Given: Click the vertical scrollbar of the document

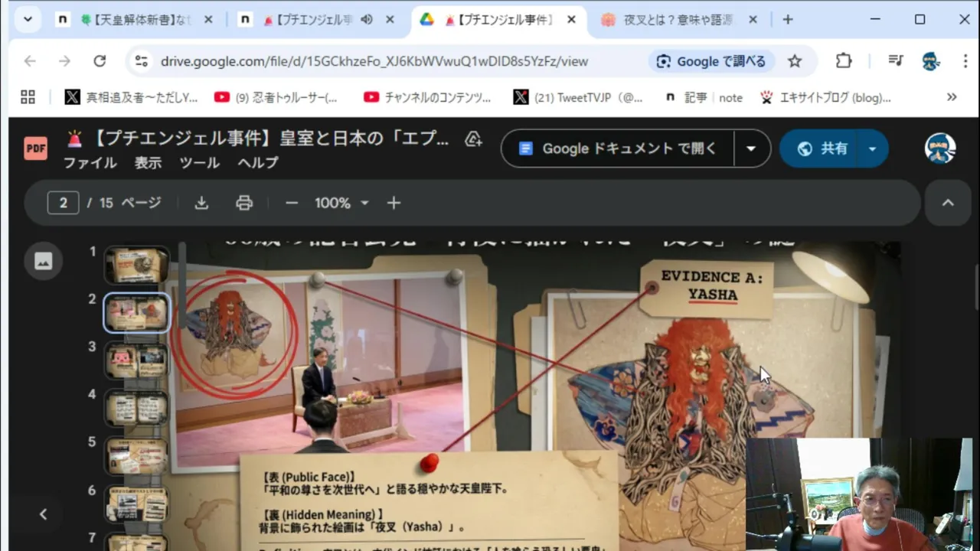Looking at the screenshot, I should click(x=975, y=285).
